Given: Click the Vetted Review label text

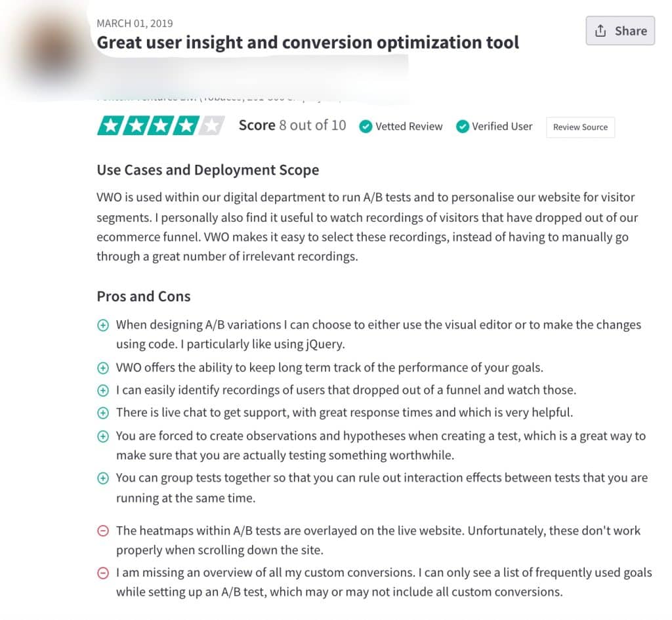Looking at the screenshot, I should coord(409,127).
